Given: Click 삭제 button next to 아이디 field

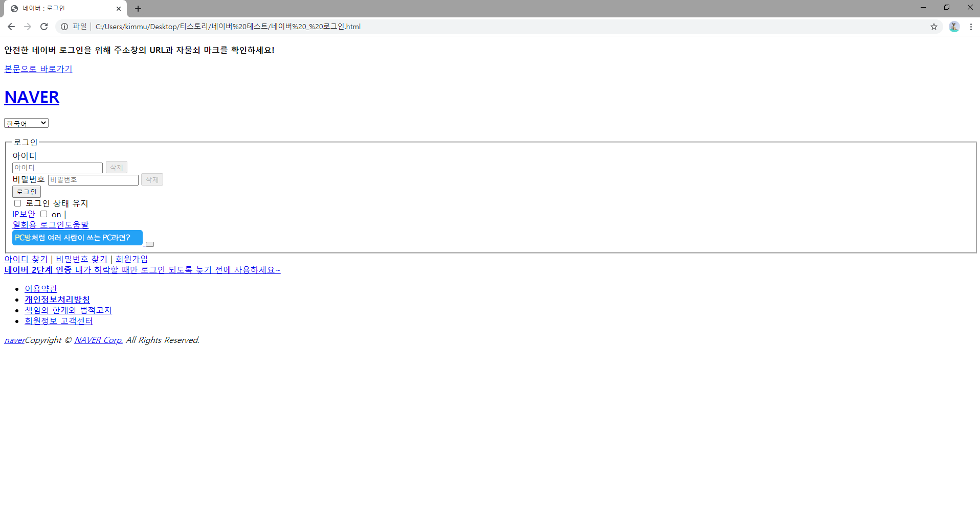Looking at the screenshot, I should 117,167.
